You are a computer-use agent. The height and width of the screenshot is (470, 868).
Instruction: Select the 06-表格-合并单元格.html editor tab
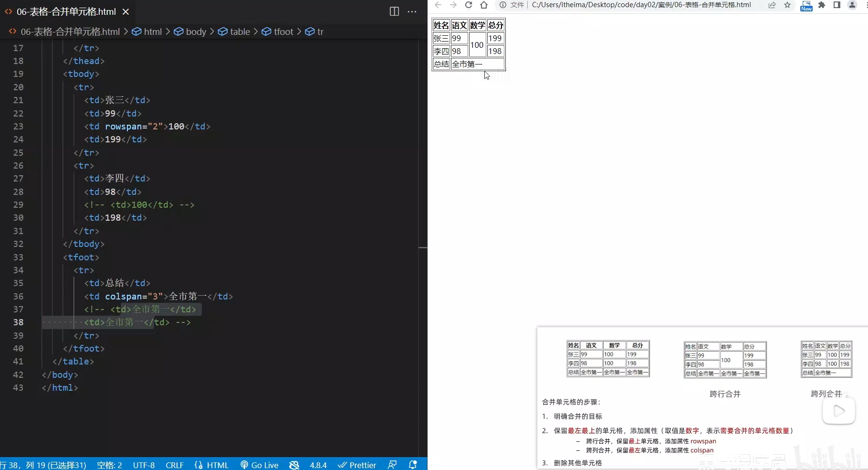coord(67,11)
